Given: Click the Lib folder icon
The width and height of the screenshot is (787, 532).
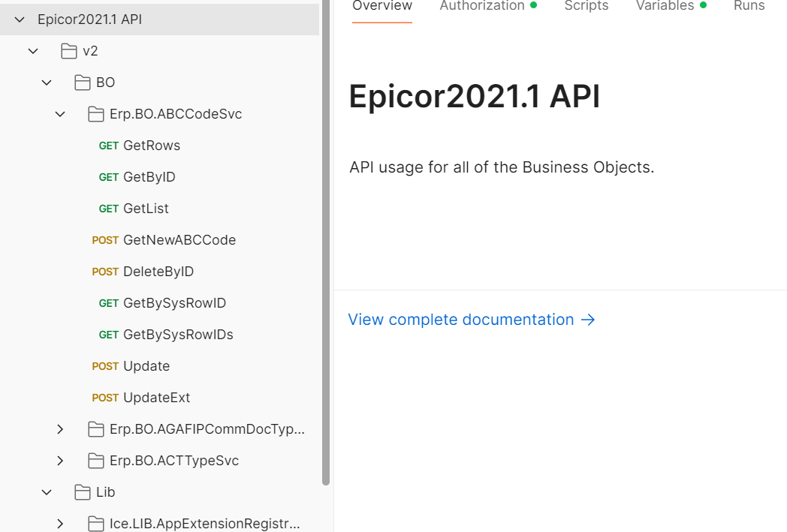Looking at the screenshot, I should pos(83,492).
